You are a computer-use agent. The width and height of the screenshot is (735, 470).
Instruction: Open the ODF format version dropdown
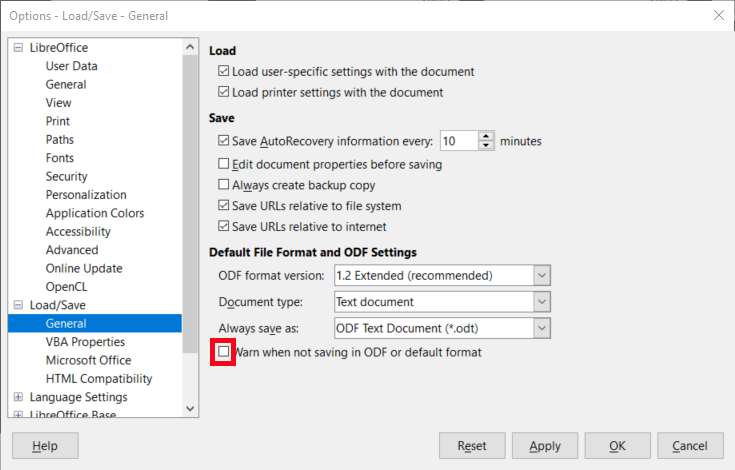point(541,275)
